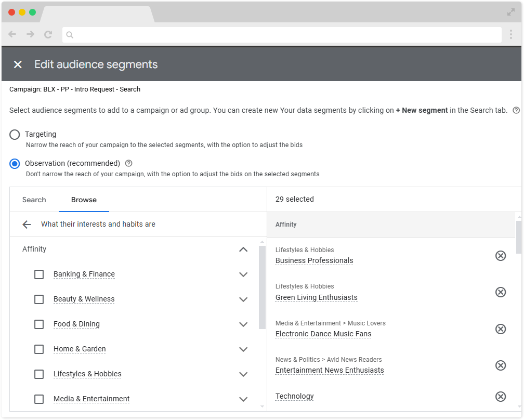Remove Business Professionals from selected segments
Screen dimensions: 524x420
tap(500, 256)
